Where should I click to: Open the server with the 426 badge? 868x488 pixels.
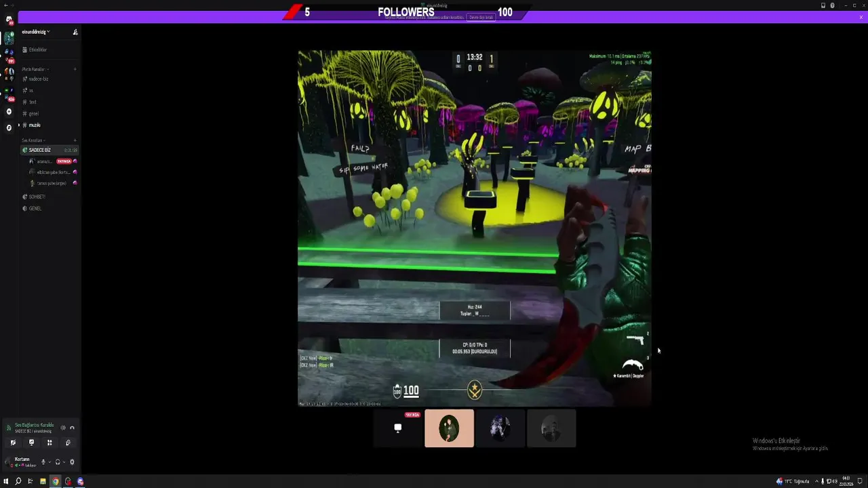click(9, 94)
